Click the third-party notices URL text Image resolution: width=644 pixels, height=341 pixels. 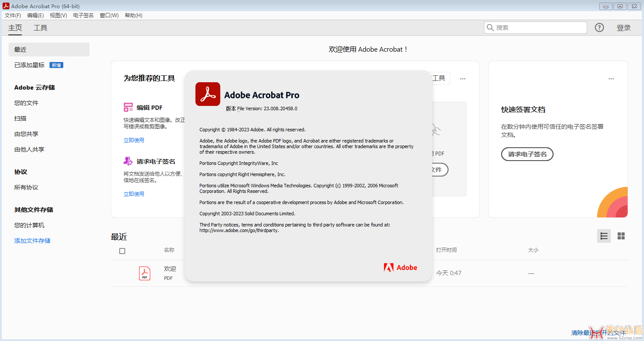[239, 230]
